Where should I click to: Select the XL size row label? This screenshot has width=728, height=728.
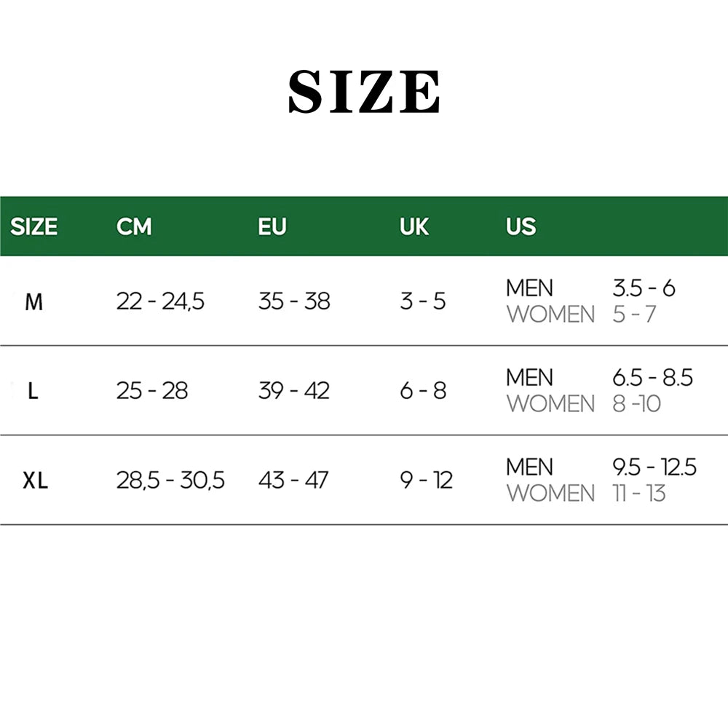pyautogui.click(x=35, y=480)
